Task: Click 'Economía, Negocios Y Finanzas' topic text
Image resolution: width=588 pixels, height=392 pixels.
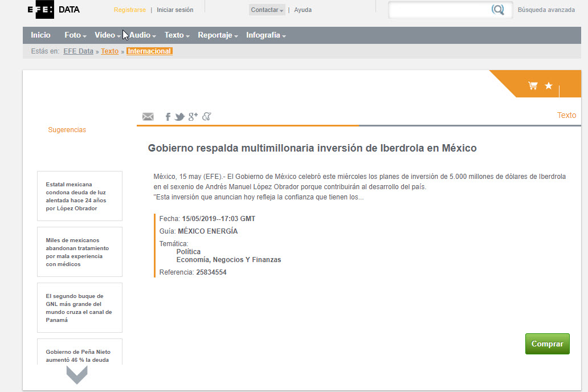Action: click(228, 260)
